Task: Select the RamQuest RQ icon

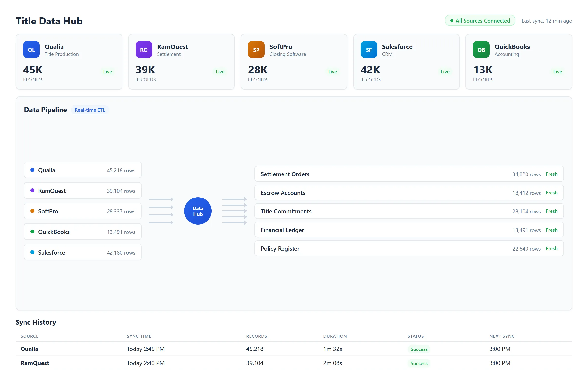Action: (x=144, y=49)
